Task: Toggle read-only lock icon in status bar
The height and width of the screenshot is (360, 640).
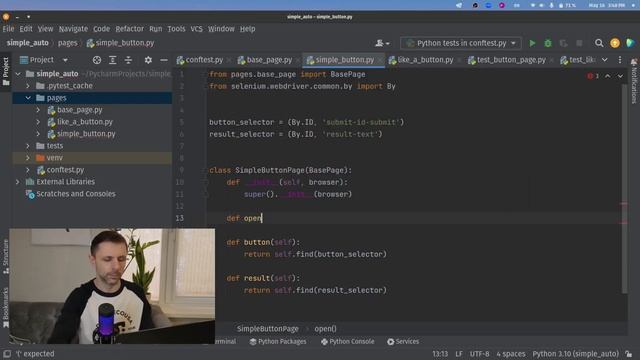Action: (x=629, y=354)
